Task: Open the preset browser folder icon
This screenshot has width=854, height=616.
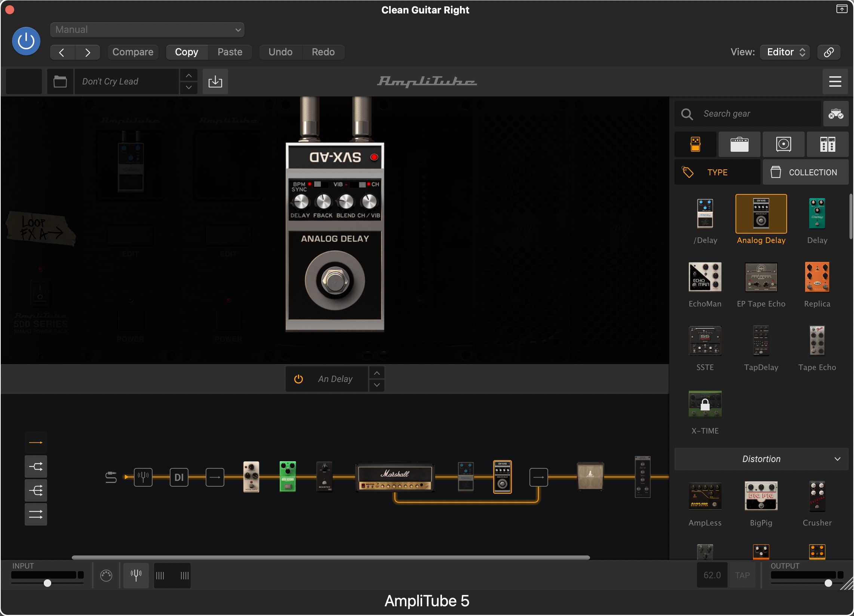Action: tap(60, 81)
